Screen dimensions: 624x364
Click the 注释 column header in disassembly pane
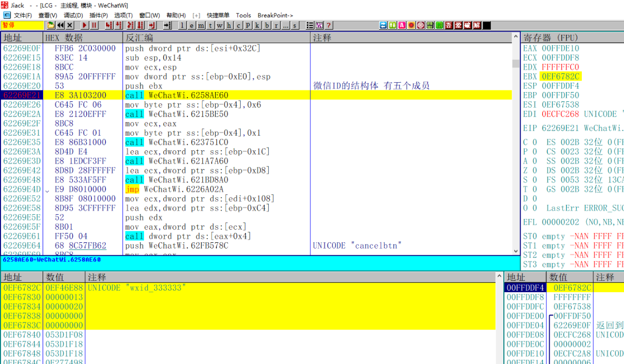[x=411, y=38]
